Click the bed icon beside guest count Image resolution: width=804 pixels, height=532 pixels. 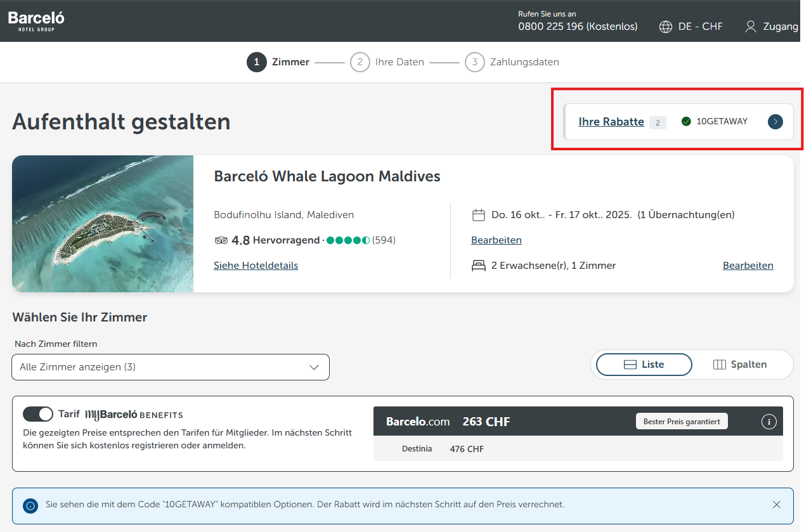(x=479, y=266)
